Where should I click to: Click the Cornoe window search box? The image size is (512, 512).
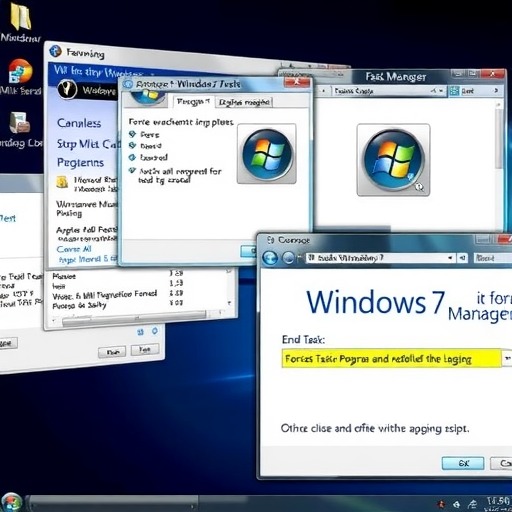pos(493,258)
